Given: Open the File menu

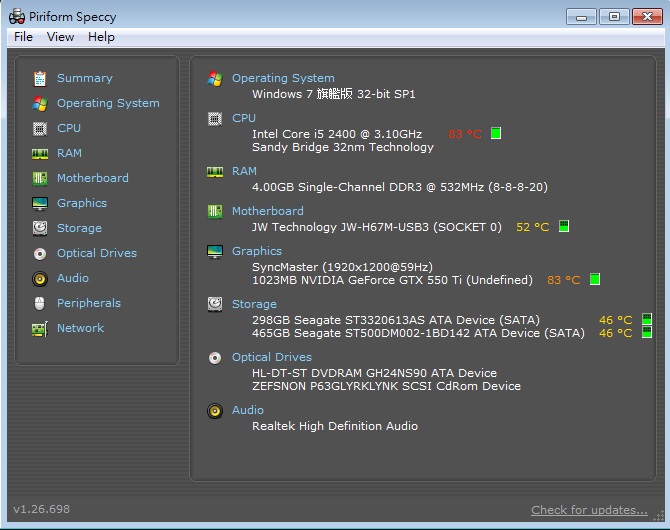Looking at the screenshot, I should [x=23, y=37].
